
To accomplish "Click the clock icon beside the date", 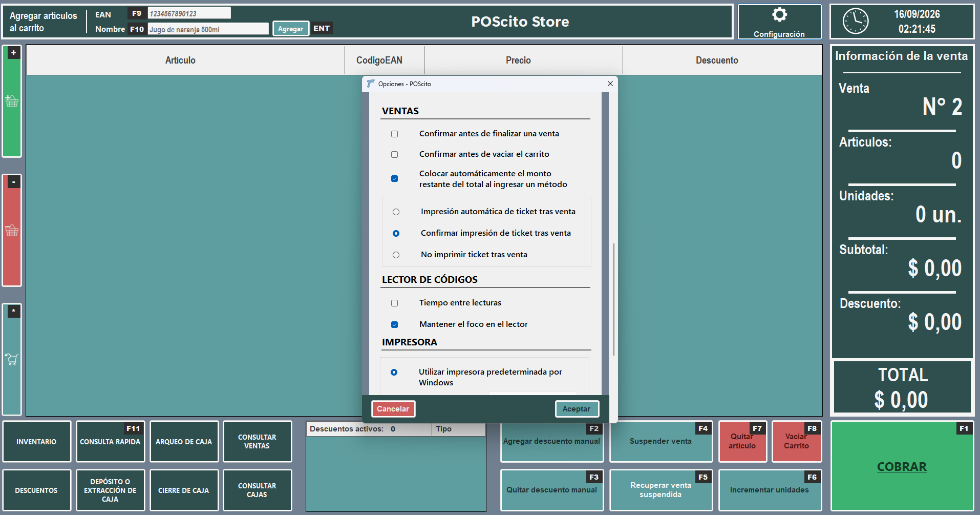I will point(856,22).
